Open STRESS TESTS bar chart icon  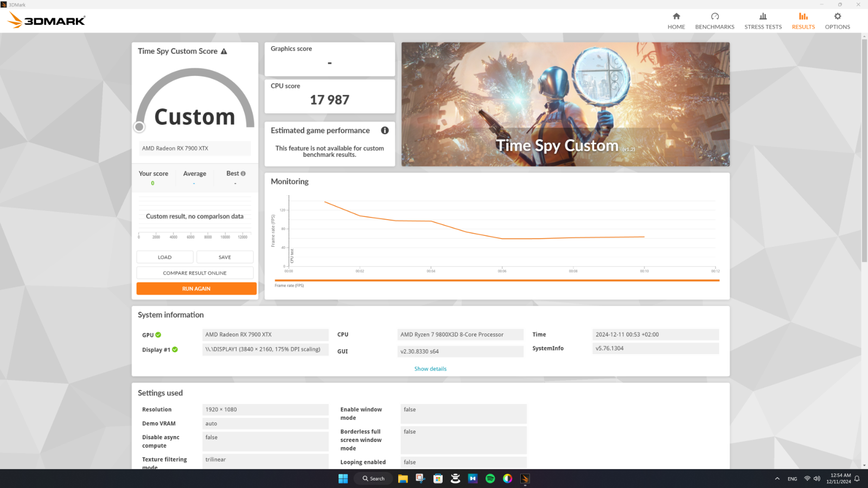(763, 16)
